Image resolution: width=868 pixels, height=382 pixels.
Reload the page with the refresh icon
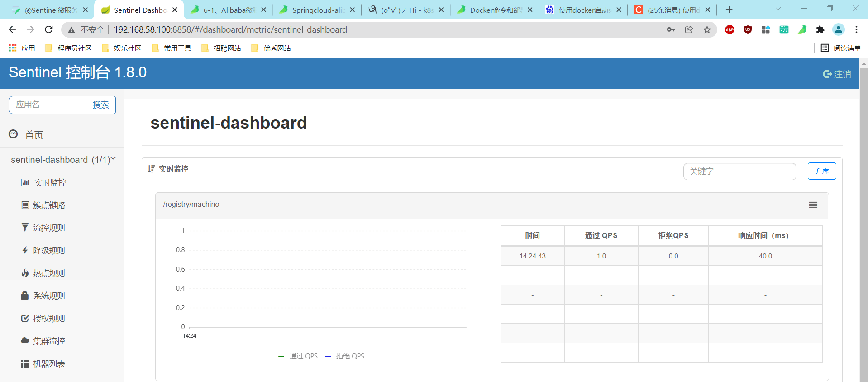pyautogui.click(x=49, y=29)
